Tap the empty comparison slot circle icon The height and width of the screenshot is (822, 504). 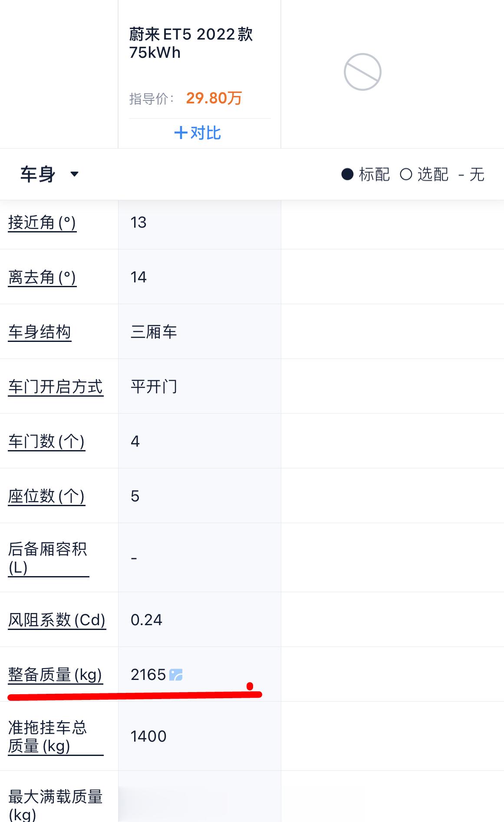[x=362, y=72]
